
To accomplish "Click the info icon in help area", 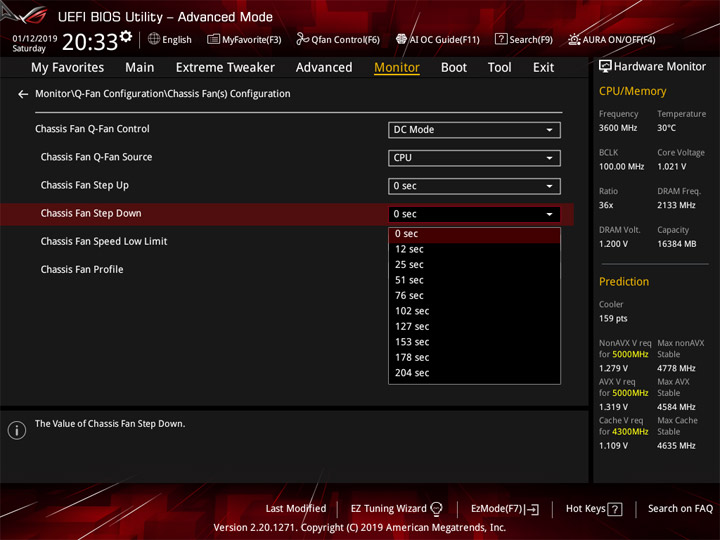I will pos(17,430).
